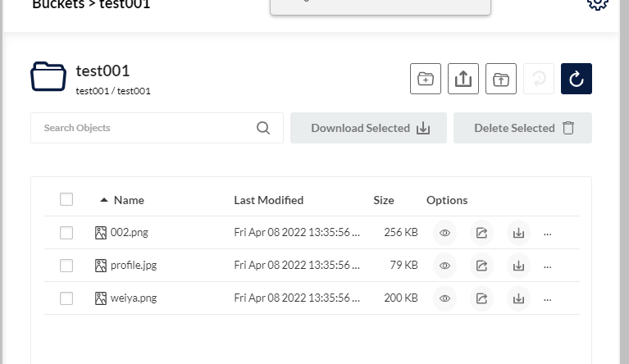629x364 pixels.
Task: Share the profile.jpg file
Action: [x=481, y=266]
